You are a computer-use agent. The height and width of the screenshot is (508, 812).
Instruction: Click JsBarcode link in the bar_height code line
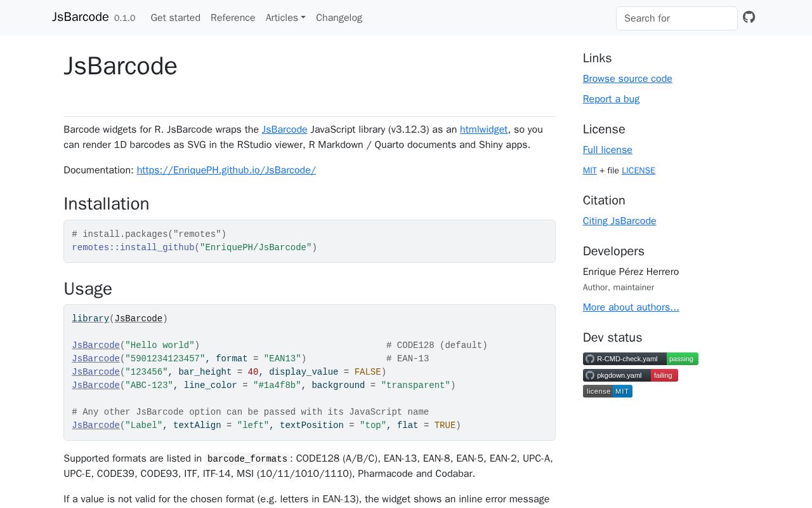click(x=96, y=372)
